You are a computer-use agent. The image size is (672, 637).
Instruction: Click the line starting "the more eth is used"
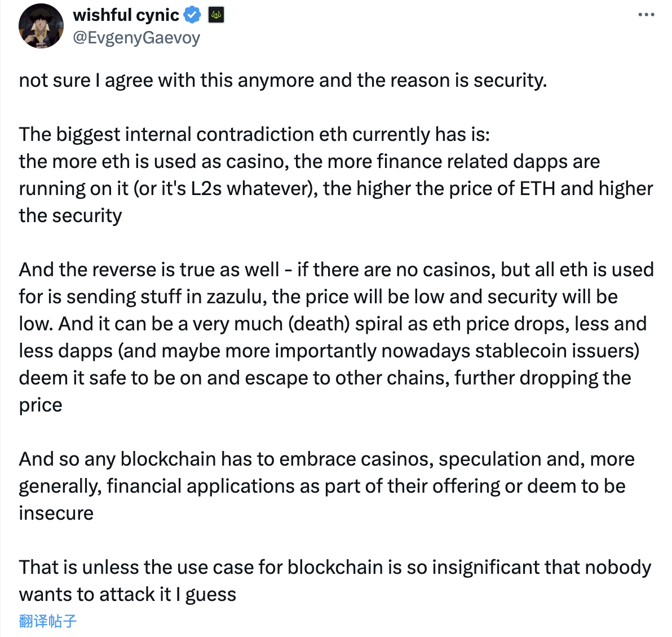309,161
